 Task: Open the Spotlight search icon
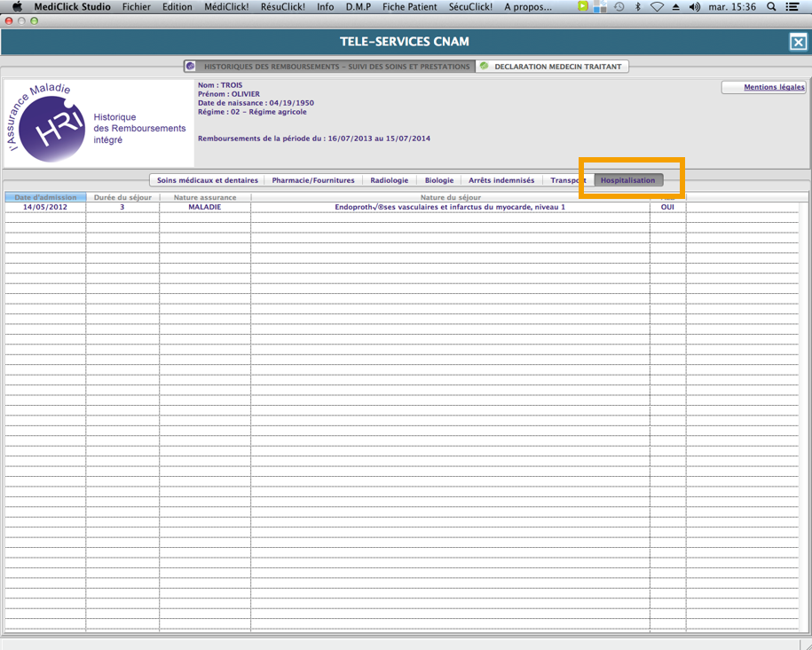point(771,7)
